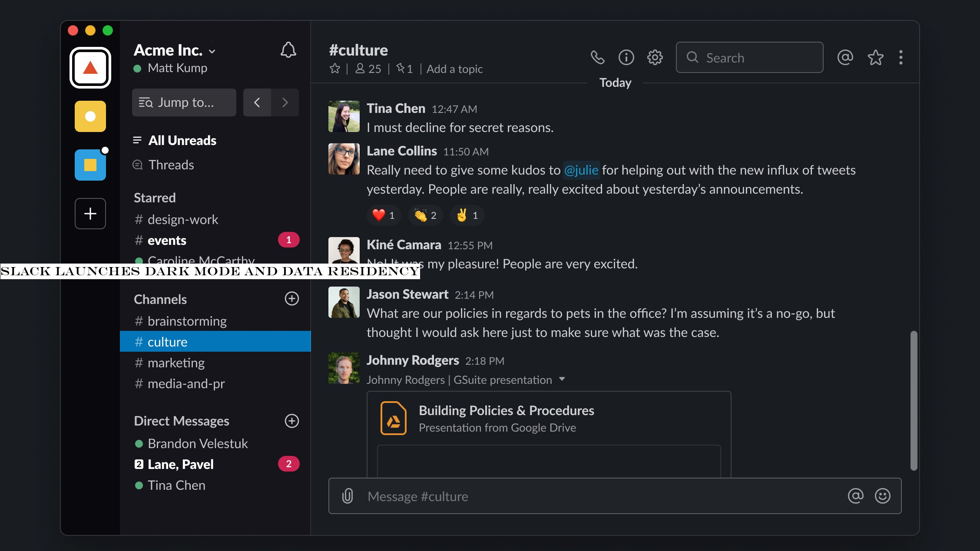Select the Acme red triangle workspace icon

(x=90, y=68)
